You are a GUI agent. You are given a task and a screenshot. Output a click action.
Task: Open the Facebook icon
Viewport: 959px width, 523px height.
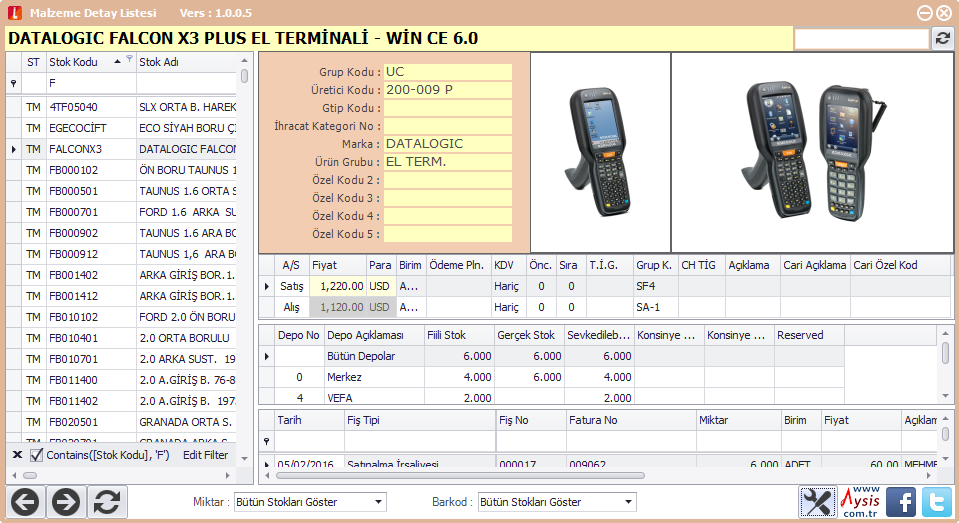pos(901,502)
